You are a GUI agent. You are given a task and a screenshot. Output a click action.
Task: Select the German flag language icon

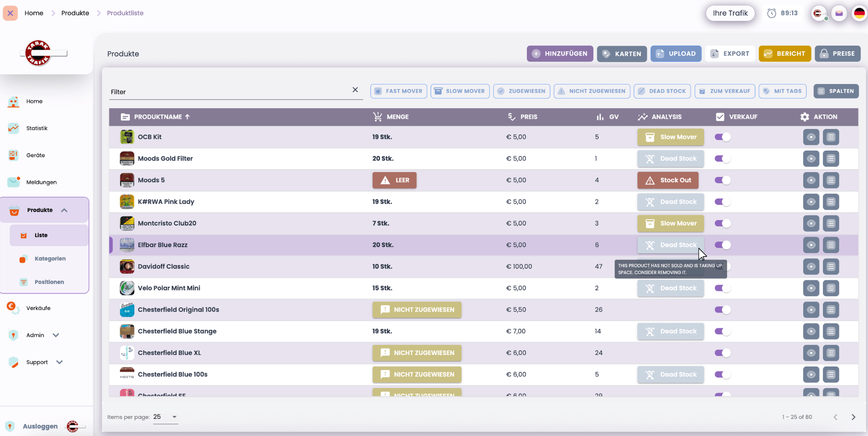pyautogui.click(x=859, y=13)
